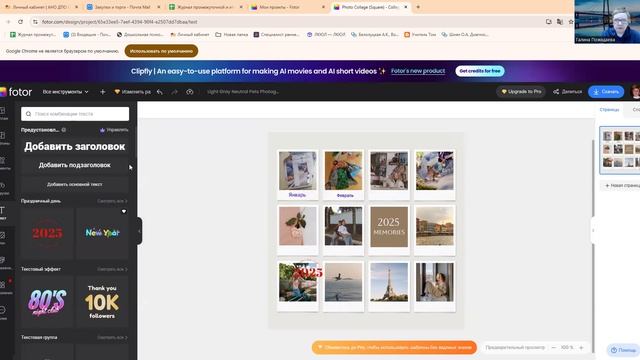Click the plus icon in Fotor toolbar
The height and width of the screenshot is (360, 640).
102,92
